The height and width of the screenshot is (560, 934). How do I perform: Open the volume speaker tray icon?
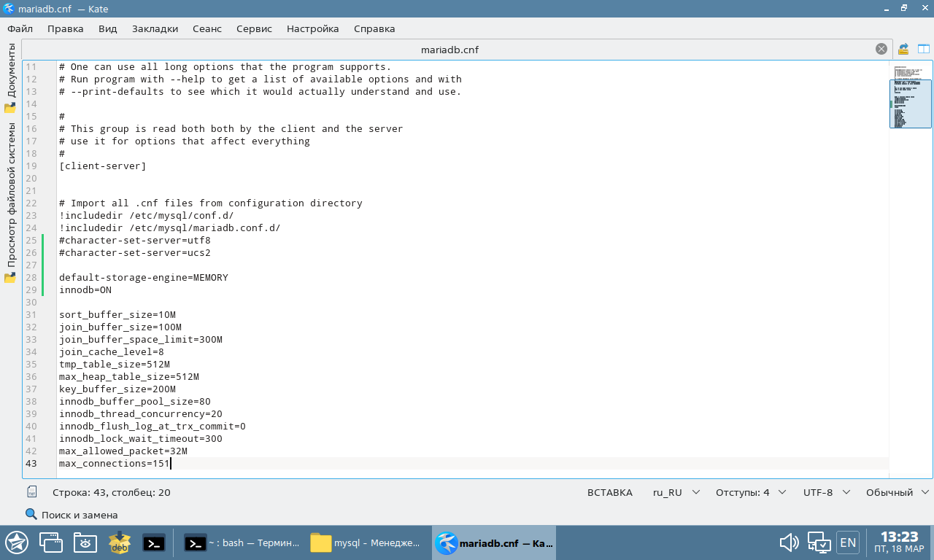click(789, 542)
